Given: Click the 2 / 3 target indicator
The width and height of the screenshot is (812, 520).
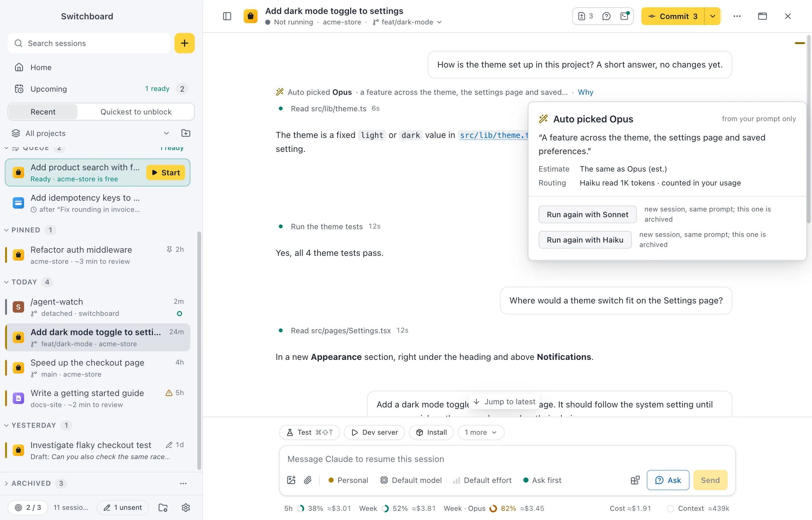Looking at the screenshot, I should 28,508.
